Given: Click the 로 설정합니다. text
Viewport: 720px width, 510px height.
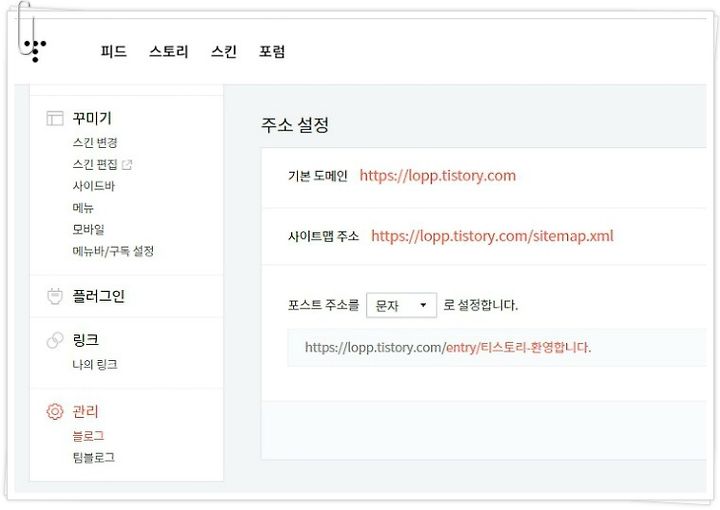Looking at the screenshot, I should tap(480, 305).
